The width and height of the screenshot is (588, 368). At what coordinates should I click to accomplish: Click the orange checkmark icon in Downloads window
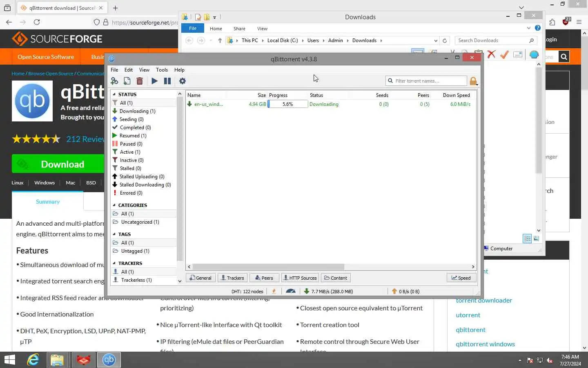point(504,54)
